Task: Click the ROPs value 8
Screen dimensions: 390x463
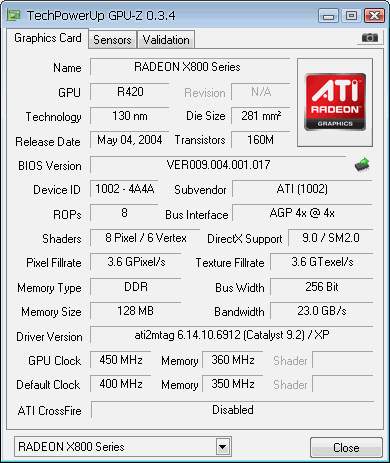Action: [124, 213]
